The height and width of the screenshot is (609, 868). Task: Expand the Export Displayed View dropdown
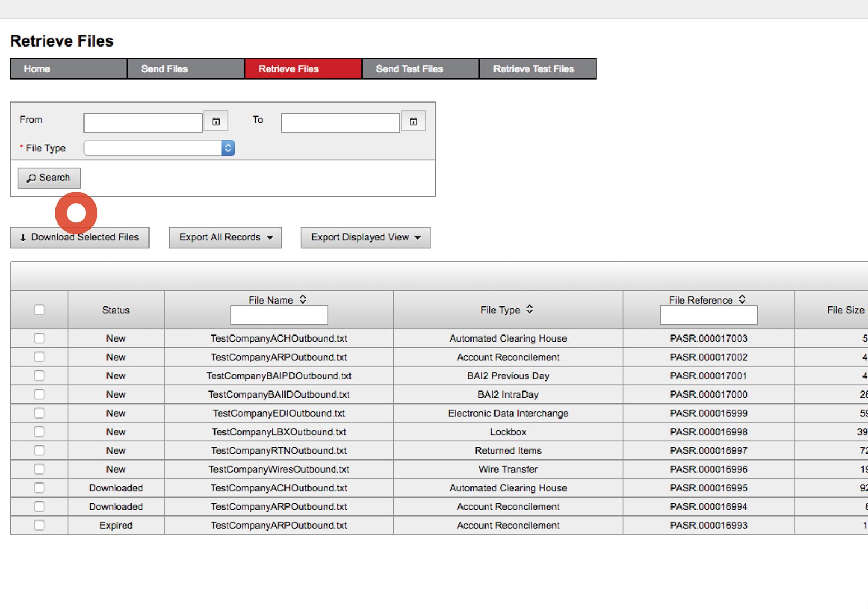(x=365, y=237)
